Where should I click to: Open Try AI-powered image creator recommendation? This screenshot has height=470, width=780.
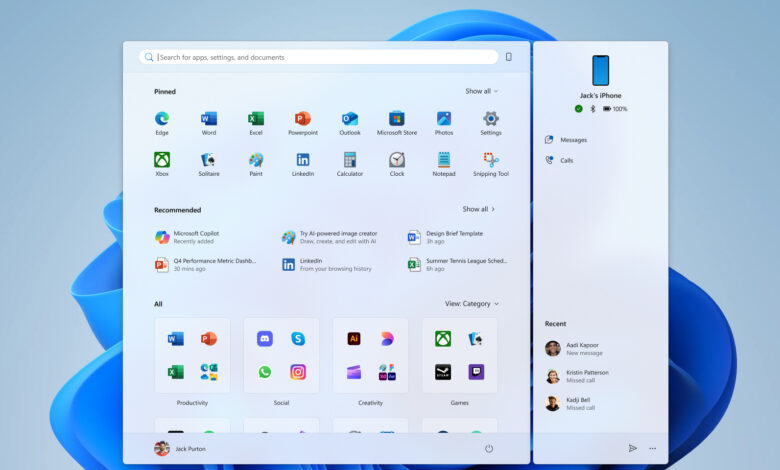pos(329,237)
